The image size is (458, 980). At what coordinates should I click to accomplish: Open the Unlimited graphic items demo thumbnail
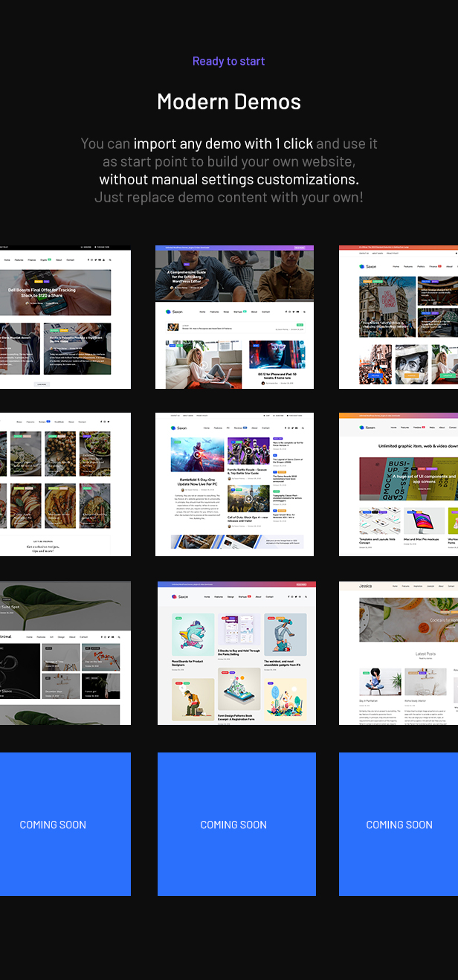click(x=399, y=484)
